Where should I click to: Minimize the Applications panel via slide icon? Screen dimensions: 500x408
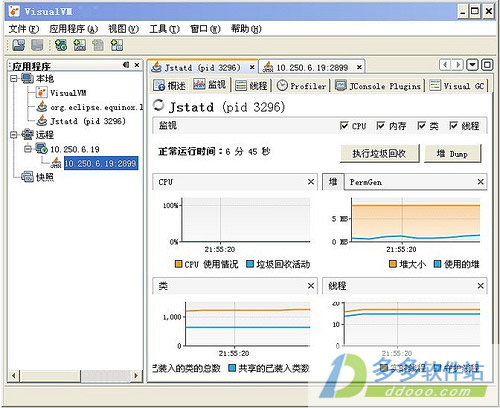[x=126, y=65]
